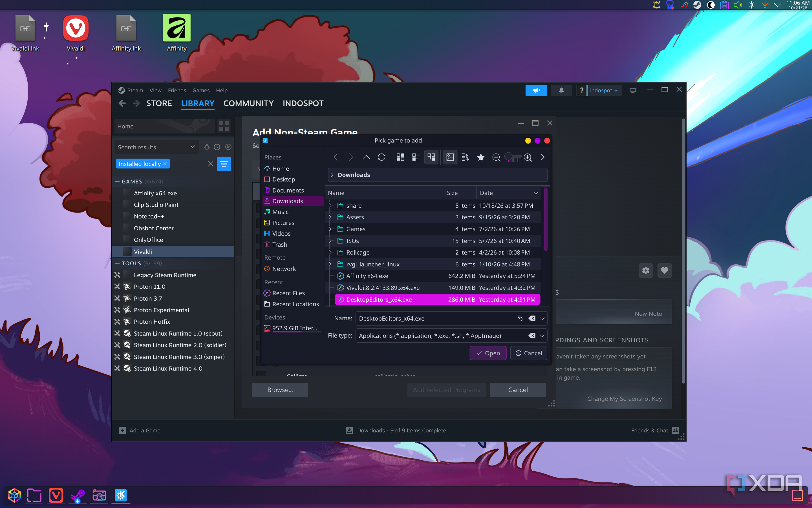This screenshot has width=812, height=508.
Task: Click Add a Game link
Action: click(140, 430)
